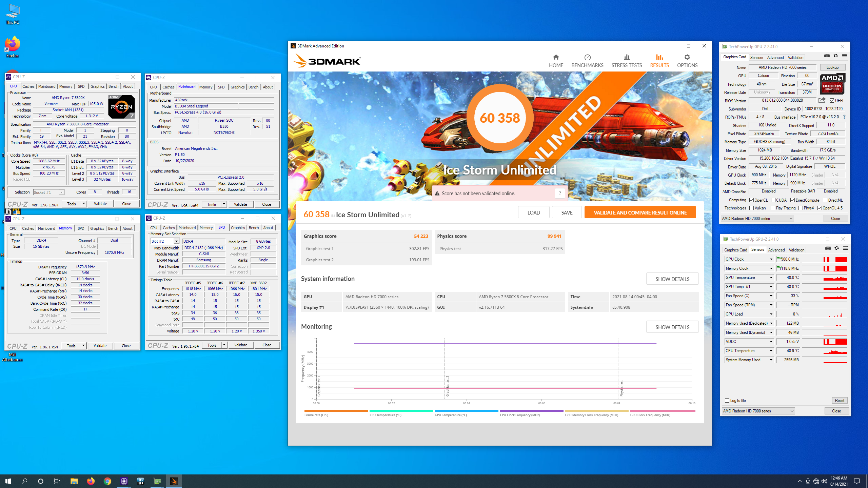Screen dimensions: 868x488
Task: Toggle the Vulkan checkbox in GPU-Z
Action: [751, 208]
